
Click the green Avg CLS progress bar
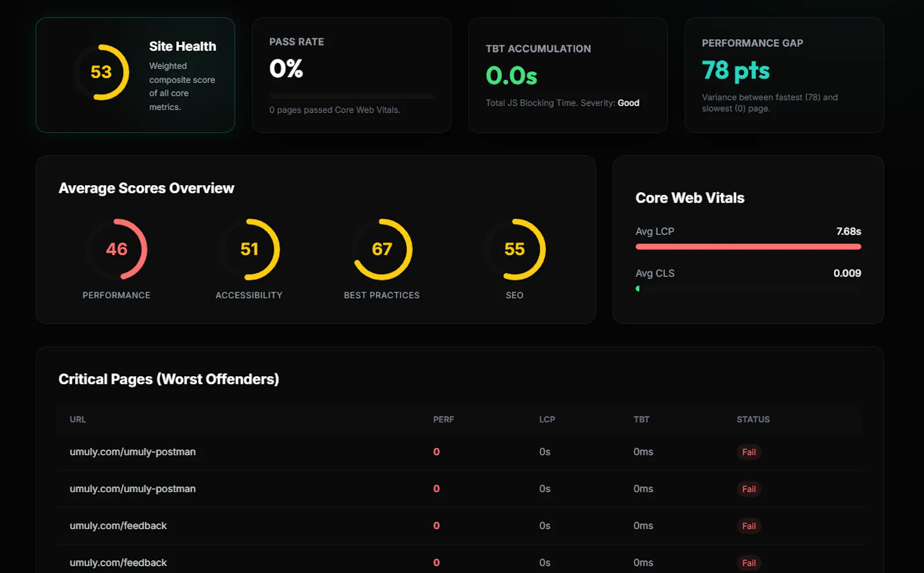(638, 289)
